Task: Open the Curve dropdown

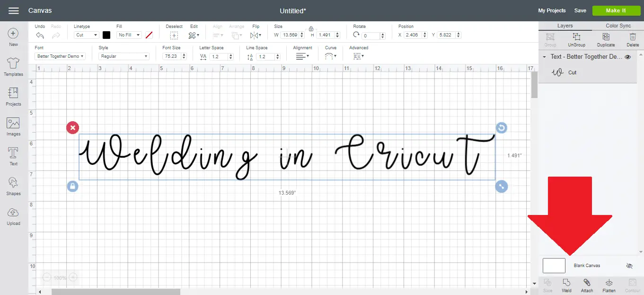Action: coord(331,56)
